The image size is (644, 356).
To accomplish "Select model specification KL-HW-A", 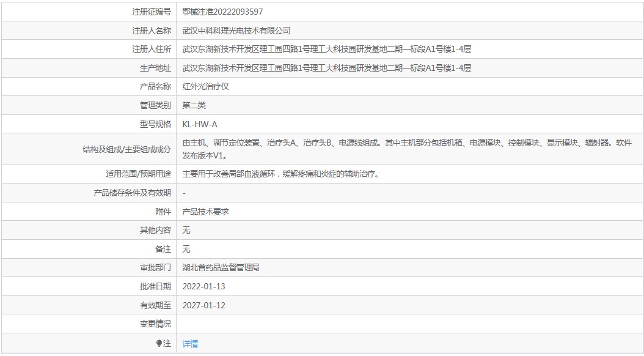I will coord(200,124).
